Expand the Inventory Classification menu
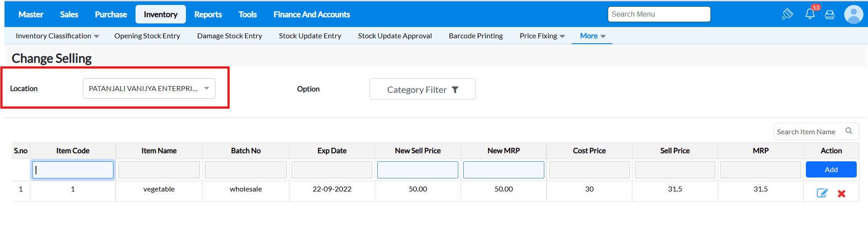Image resolution: width=868 pixels, height=237 pixels. (x=57, y=36)
